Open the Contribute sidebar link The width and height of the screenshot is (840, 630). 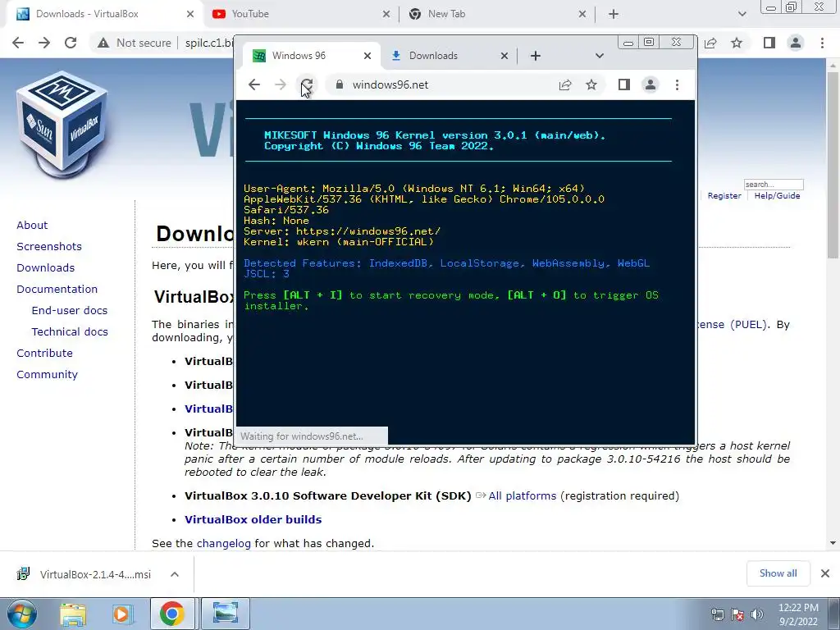tap(44, 354)
